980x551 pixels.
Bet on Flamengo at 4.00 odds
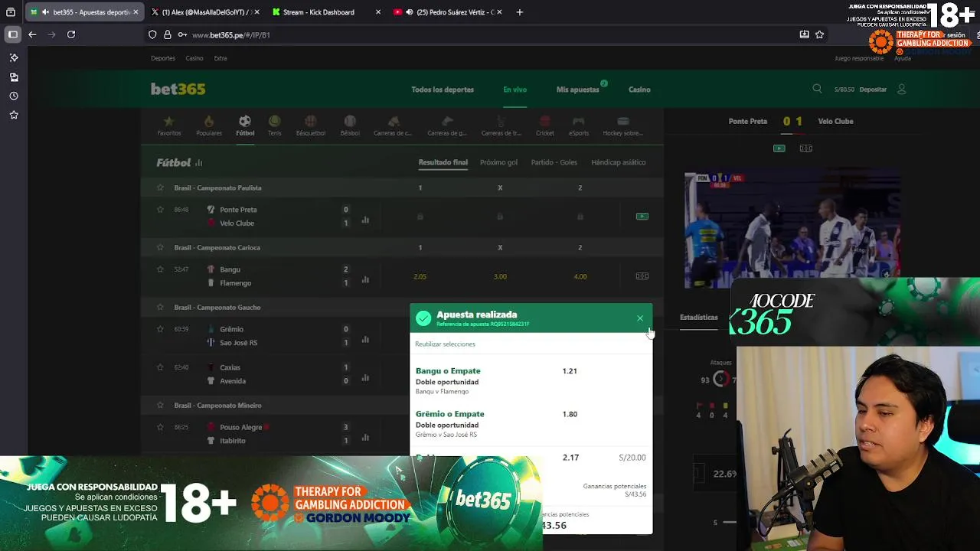pos(580,276)
